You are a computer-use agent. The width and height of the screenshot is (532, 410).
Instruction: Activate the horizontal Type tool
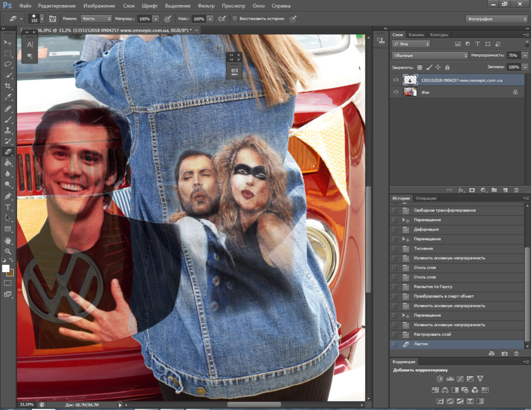point(8,207)
